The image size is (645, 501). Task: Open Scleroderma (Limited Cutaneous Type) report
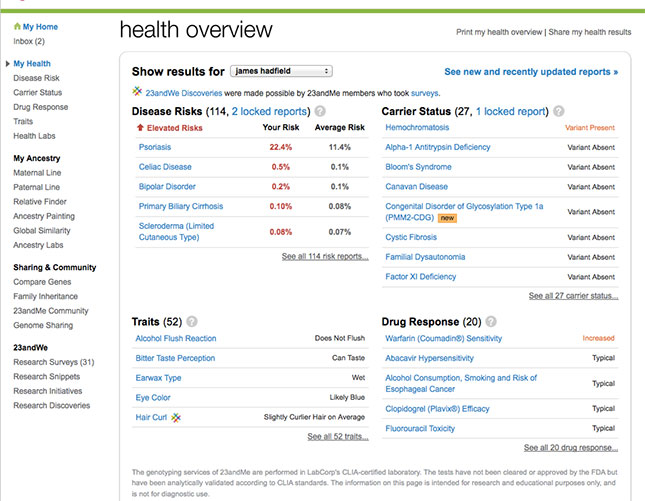[176, 232]
